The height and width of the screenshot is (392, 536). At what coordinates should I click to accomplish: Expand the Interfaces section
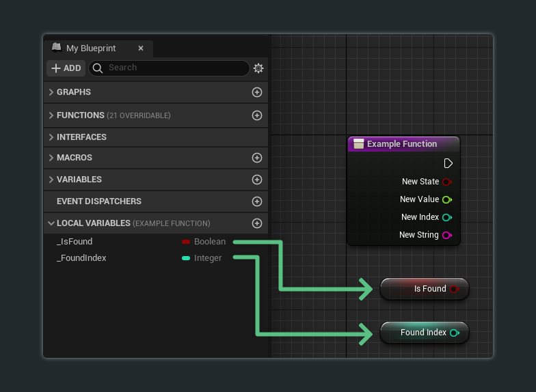[x=51, y=137]
